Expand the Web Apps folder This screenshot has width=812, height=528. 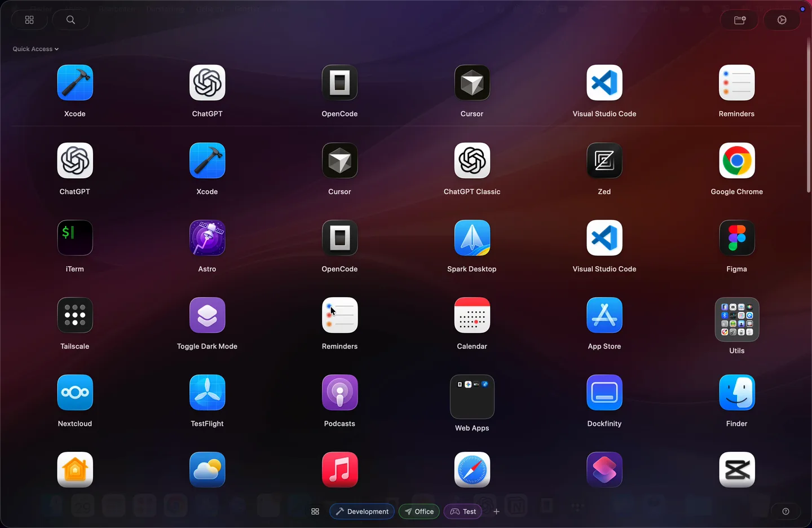tap(472, 397)
